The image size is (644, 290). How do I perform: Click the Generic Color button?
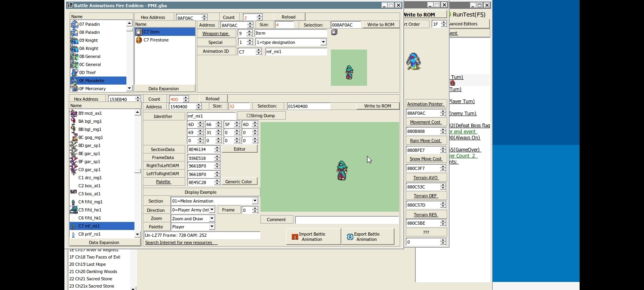point(238,182)
